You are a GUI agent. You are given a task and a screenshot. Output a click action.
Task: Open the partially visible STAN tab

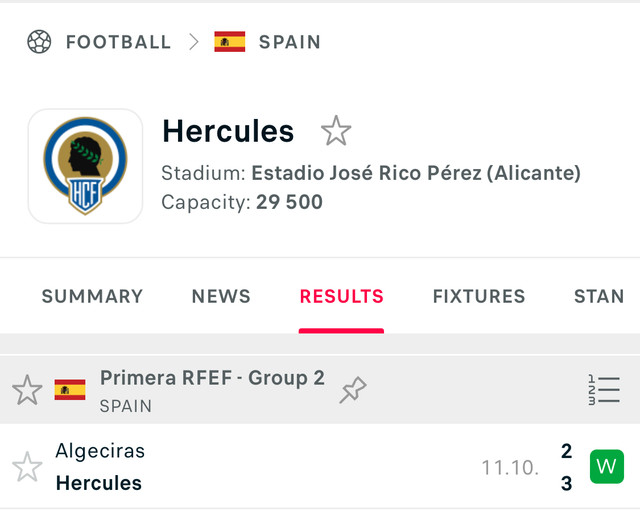coord(598,296)
